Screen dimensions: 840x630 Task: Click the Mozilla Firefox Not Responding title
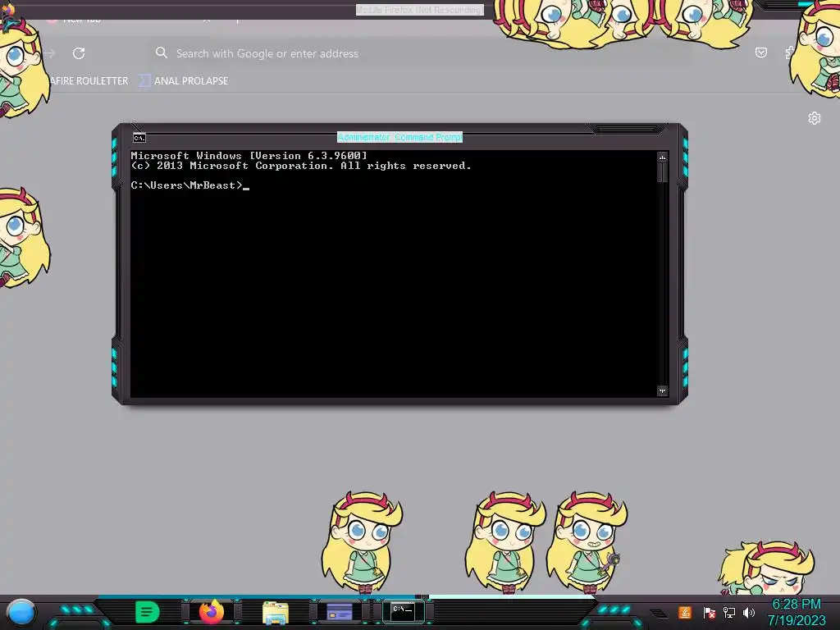click(x=420, y=10)
